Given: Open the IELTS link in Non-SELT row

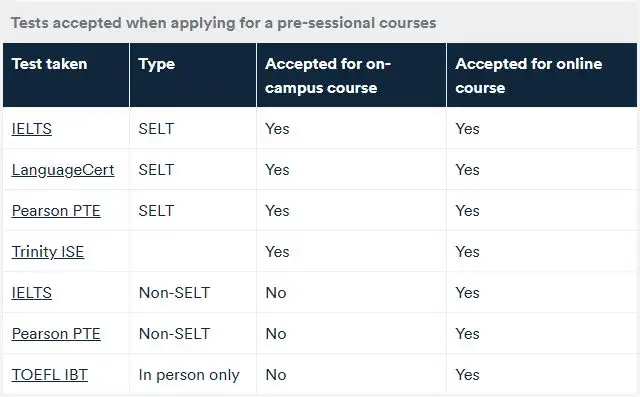Looking at the screenshot, I should click(x=31, y=293).
